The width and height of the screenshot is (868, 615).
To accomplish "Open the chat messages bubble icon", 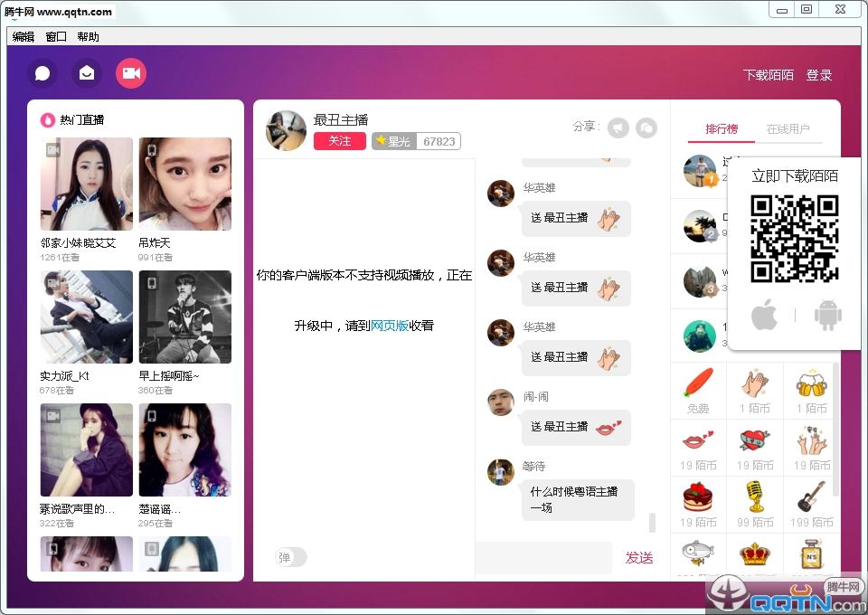I will [x=42, y=73].
